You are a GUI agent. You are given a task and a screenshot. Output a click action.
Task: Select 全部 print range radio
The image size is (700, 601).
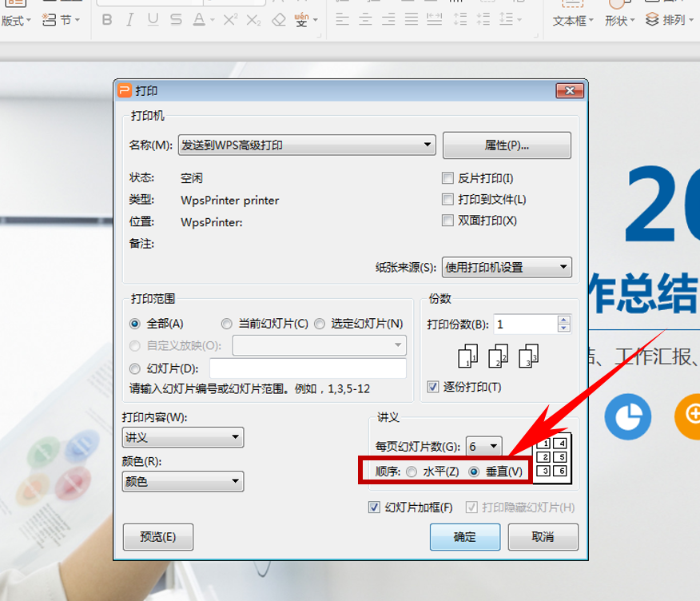click(x=135, y=324)
